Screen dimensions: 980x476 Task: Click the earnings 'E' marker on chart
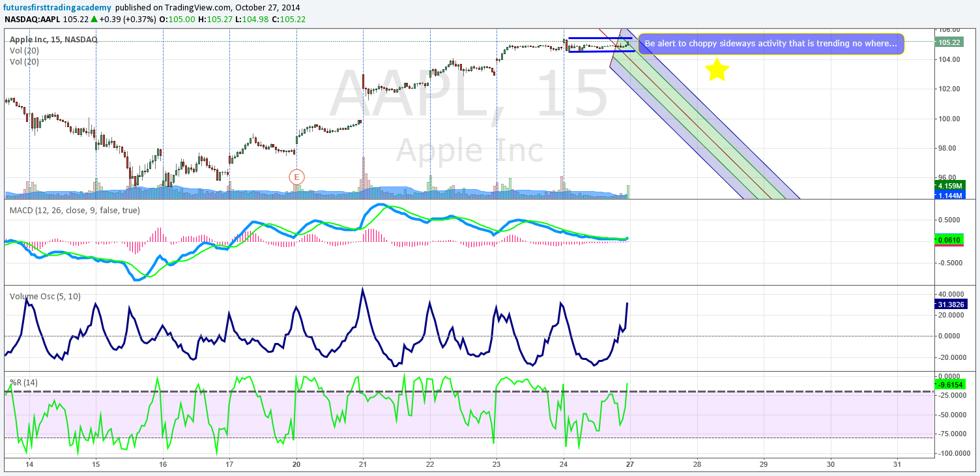coord(297,177)
